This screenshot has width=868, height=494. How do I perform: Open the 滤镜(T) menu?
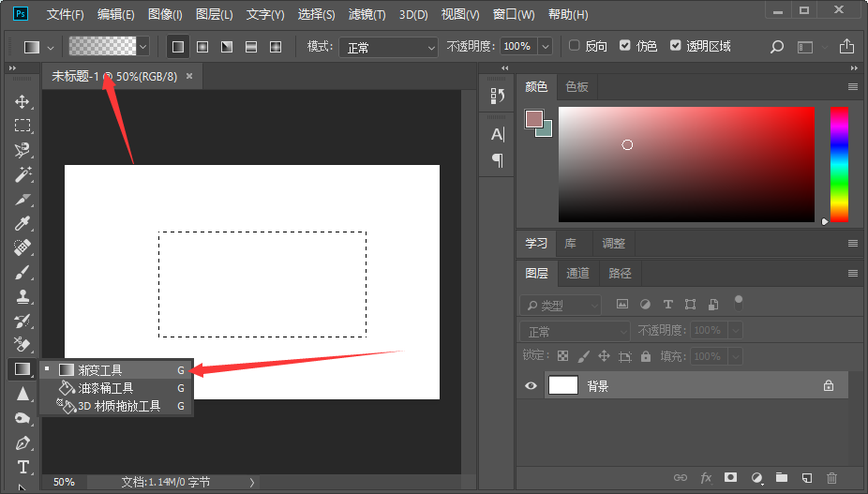[367, 15]
